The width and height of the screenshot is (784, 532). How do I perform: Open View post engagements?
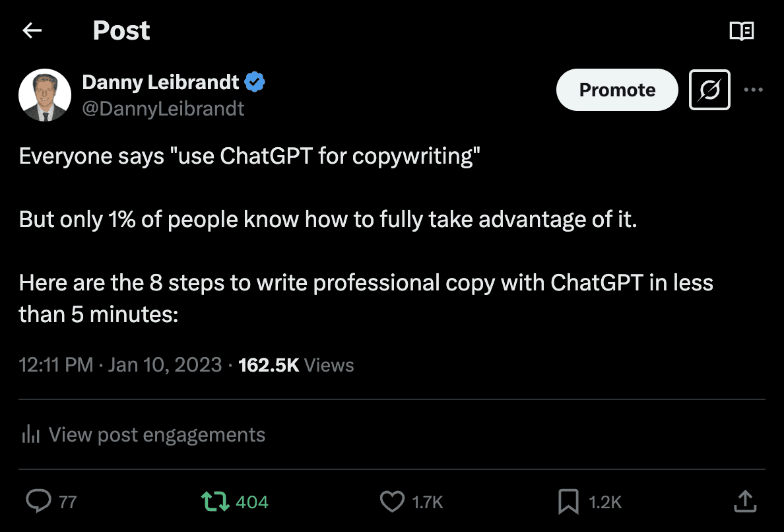[156, 434]
